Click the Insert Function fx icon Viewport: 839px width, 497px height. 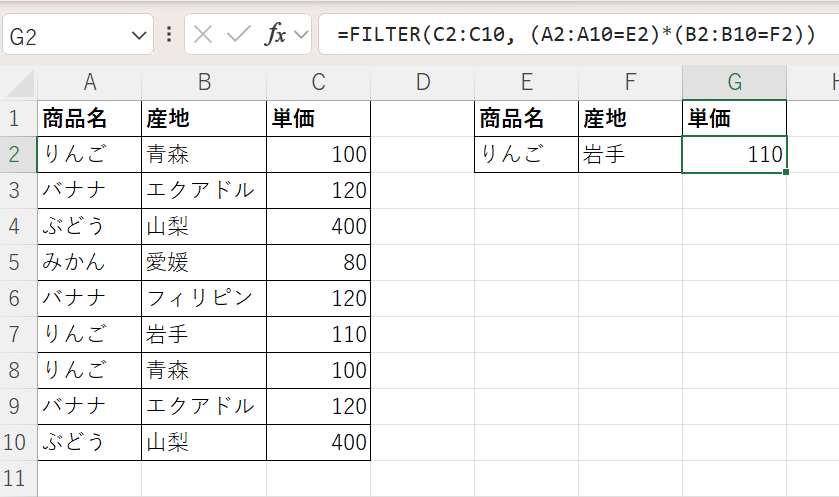[x=275, y=35]
